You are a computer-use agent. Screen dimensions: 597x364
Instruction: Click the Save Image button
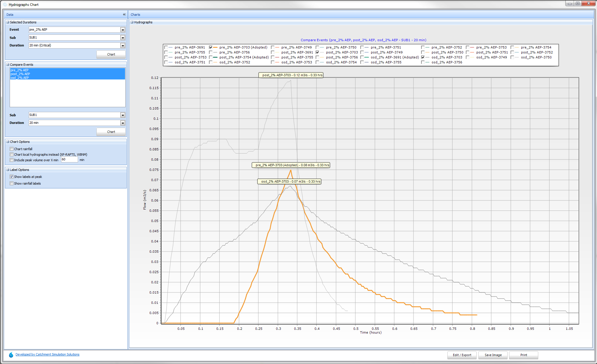tap(493, 355)
